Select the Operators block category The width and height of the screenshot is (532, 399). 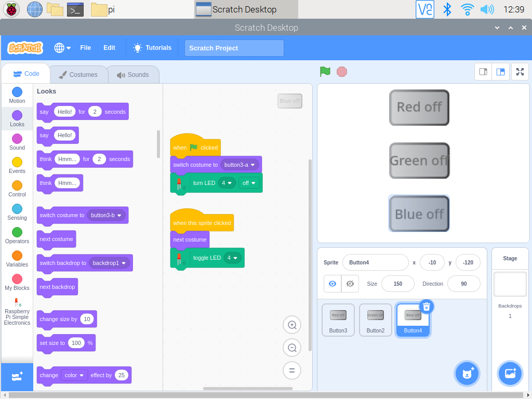pyautogui.click(x=17, y=236)
